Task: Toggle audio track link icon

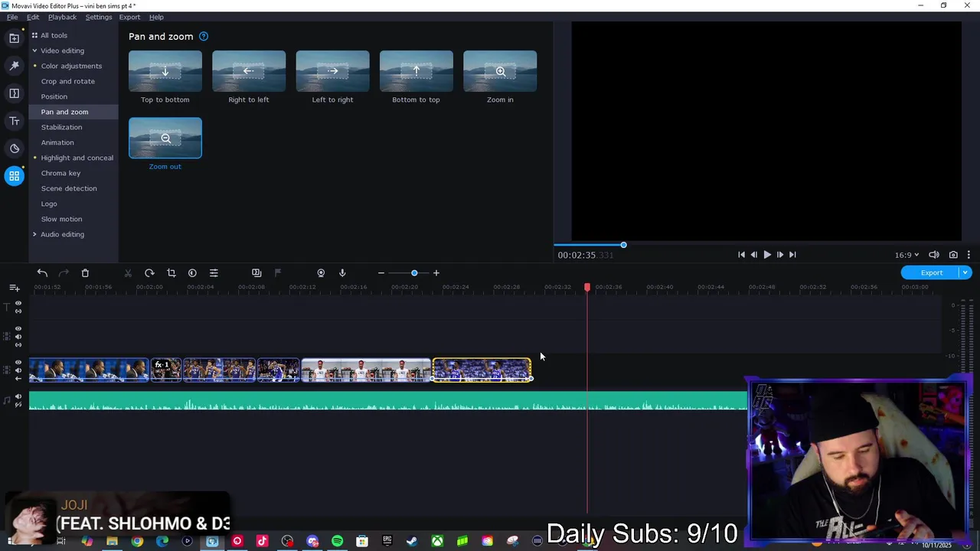Action: click(18, 404)
